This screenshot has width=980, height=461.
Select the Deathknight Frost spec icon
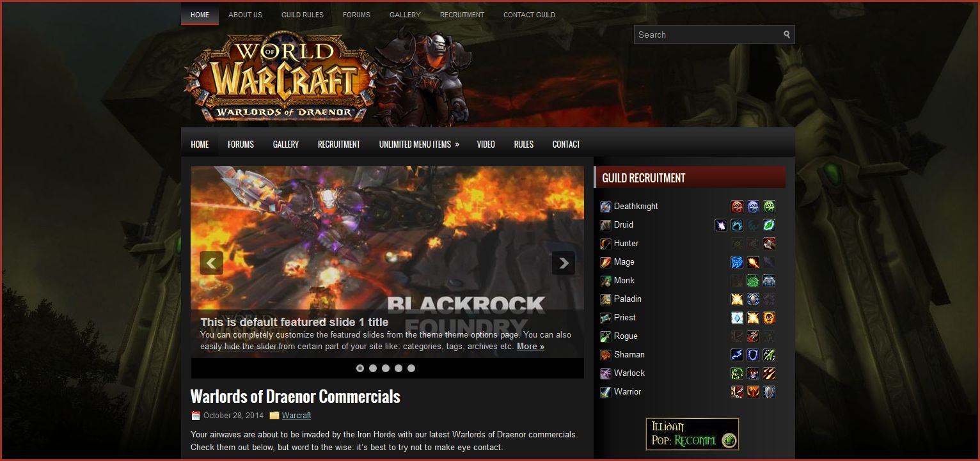coord(753,207)
